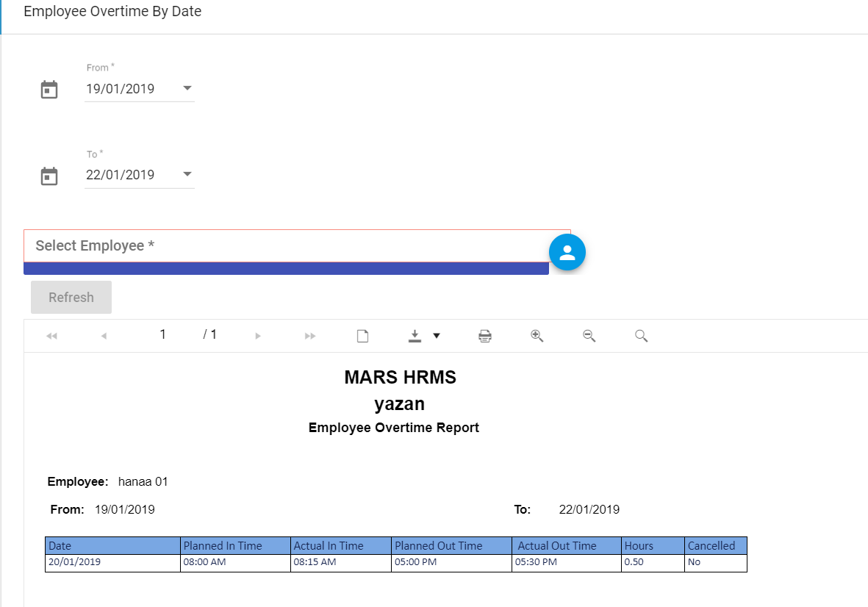Print the overtime report
Screen dimensions: 868x607
click(x=485, y=336)
